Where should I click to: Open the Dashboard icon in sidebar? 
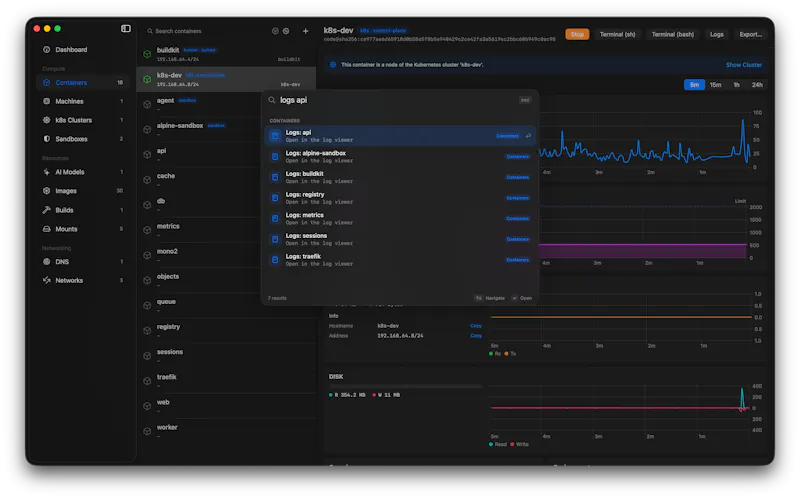pos(46,49)
